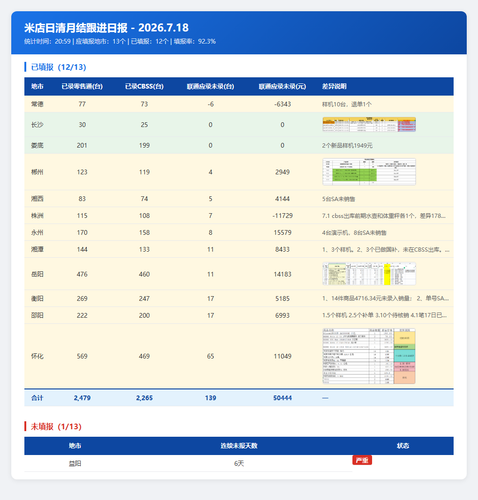Click the 6天 consecutive days value
This screenshot has width=478, height=500.
coord(239,463)
